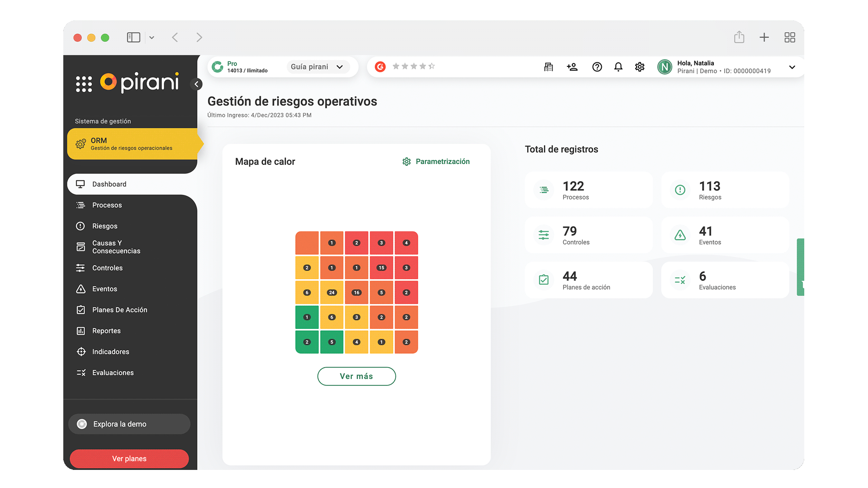Open the settings gear in top bar
Screen dimensions: 868x488
[639, 67]
